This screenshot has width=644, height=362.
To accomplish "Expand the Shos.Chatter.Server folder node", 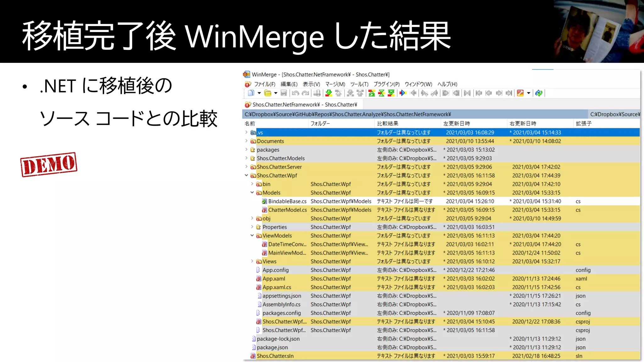I will 246,167.
